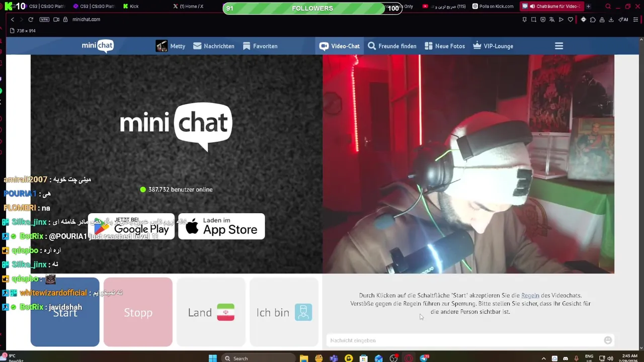Open the ENG language switcher
Screen dimensions: 644x362
pyautogui.click(x=589, y=358)
